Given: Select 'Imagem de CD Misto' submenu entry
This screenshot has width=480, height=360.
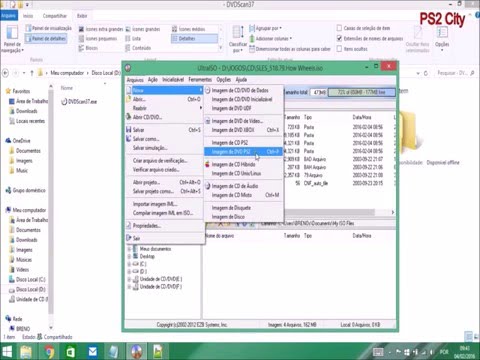Looking at the screenshot, I should pos(244,195).
